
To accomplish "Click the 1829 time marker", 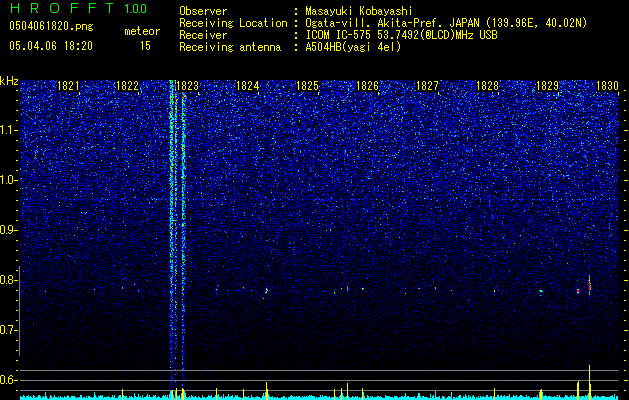I will (x=547, y=86).
